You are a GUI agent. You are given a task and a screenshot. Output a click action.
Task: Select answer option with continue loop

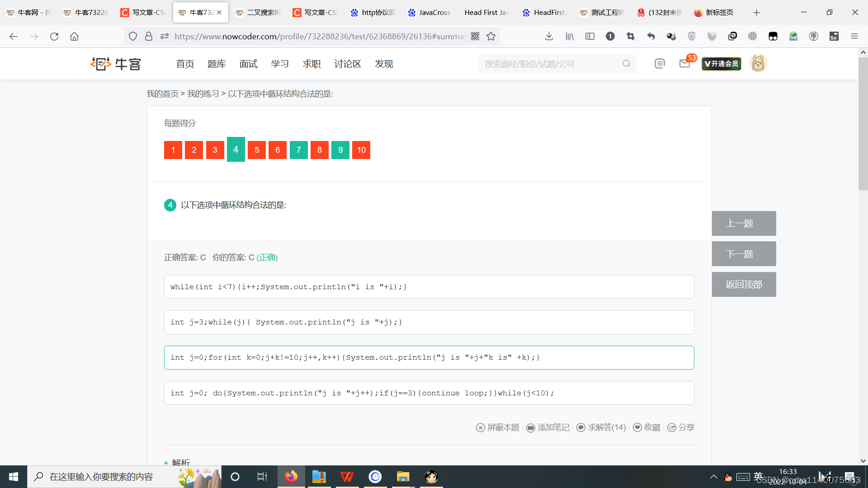(429, 393)
